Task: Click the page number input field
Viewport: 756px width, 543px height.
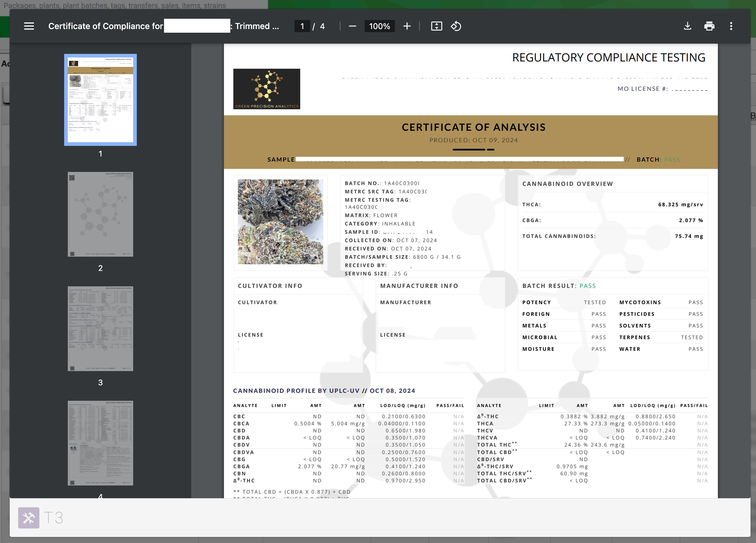Action: click(302, 26)
